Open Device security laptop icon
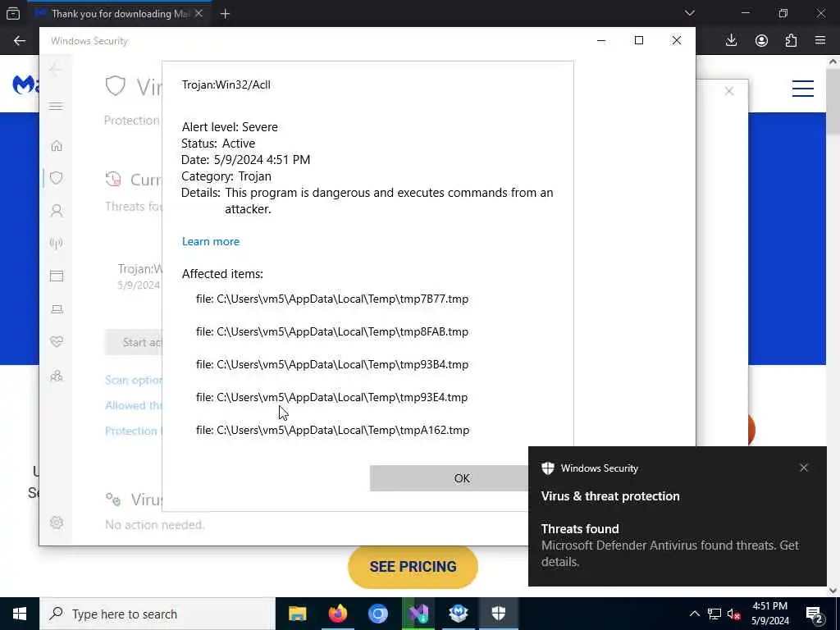The width and height of the screenshot is (840, 630). [57, 309]
